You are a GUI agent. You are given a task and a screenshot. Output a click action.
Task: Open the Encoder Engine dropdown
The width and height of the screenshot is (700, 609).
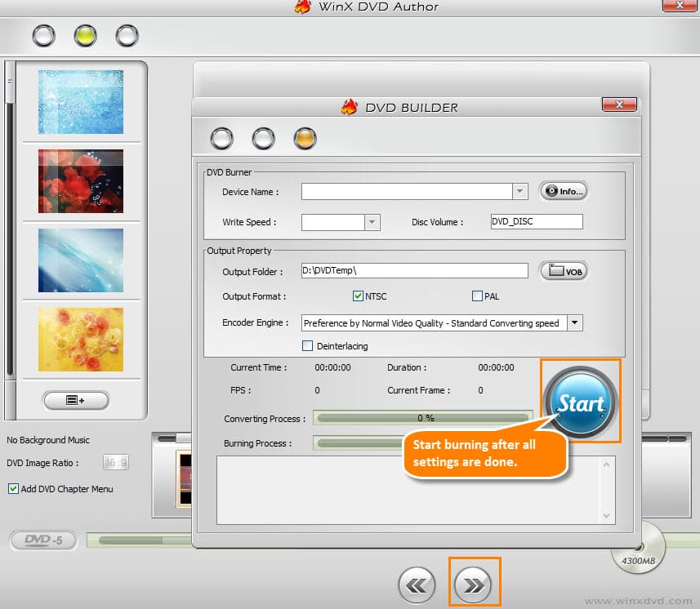[x=574, y=322]
